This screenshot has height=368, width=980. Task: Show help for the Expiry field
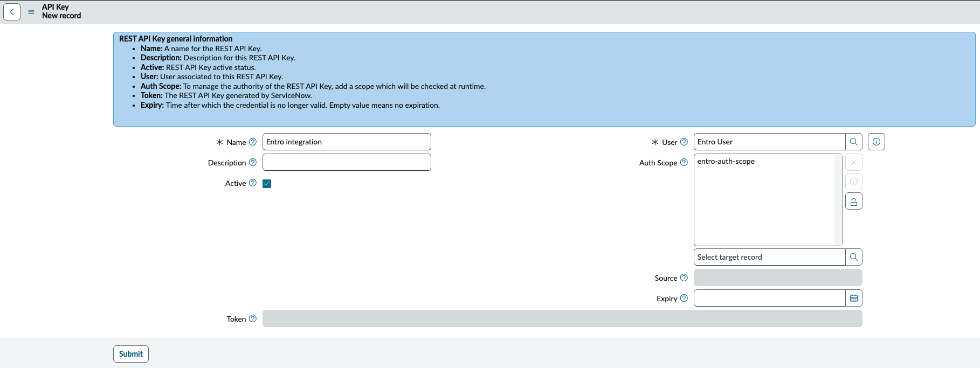point(684,298)
